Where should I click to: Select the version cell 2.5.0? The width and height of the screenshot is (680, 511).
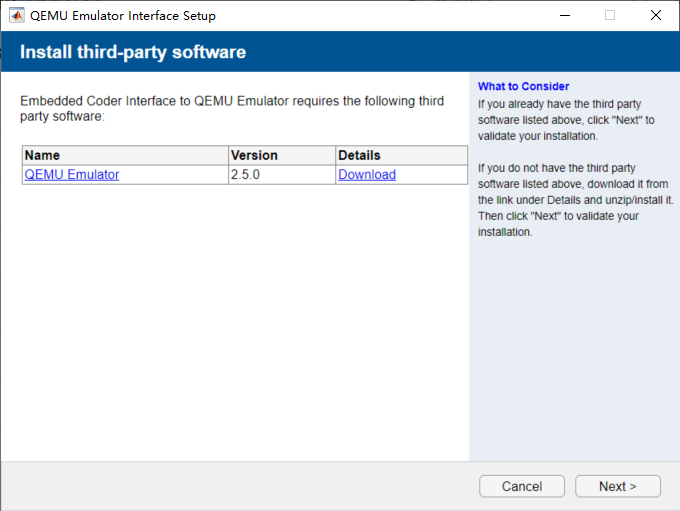pyautogui.click(x=281, y=174)
